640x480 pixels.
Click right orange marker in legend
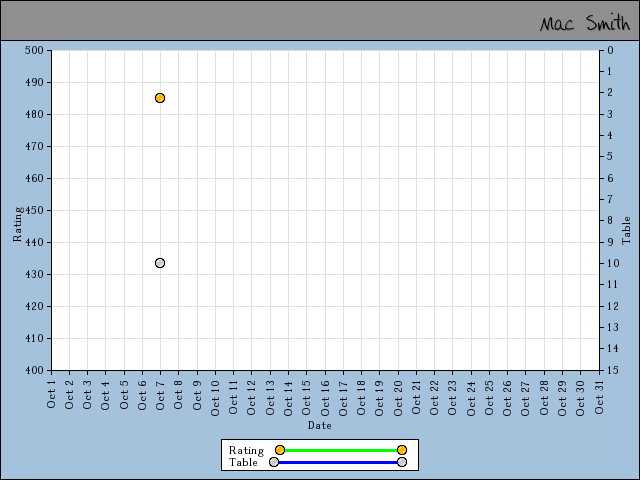tap(402, 450)
